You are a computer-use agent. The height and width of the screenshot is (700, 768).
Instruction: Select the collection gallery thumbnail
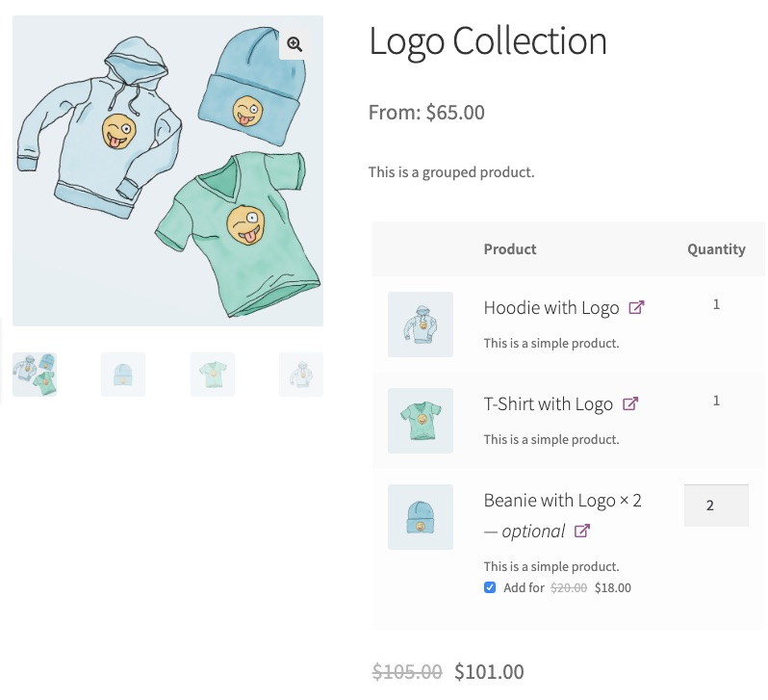click(x=35, y=375)
